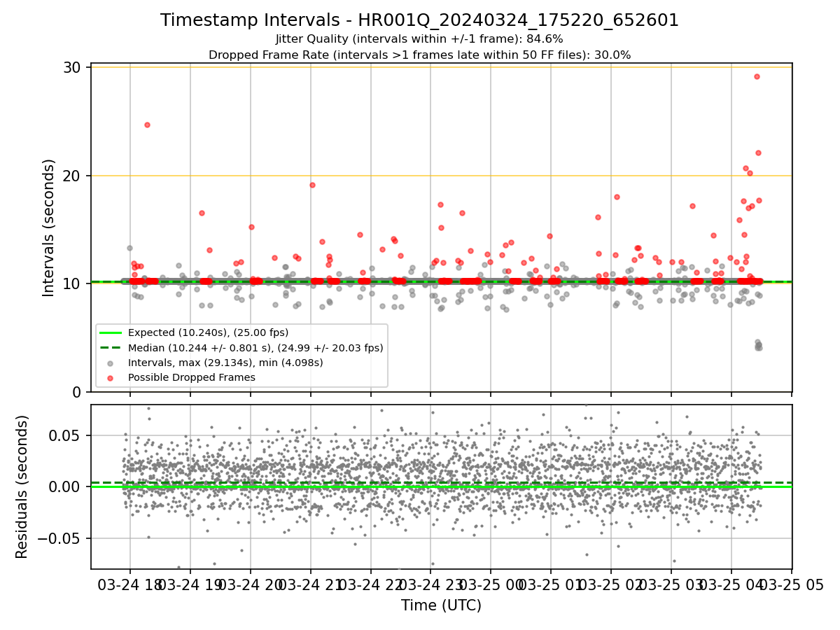Click the dashed green Median legend line sample

pyautogui.click(x=111, y=347)
